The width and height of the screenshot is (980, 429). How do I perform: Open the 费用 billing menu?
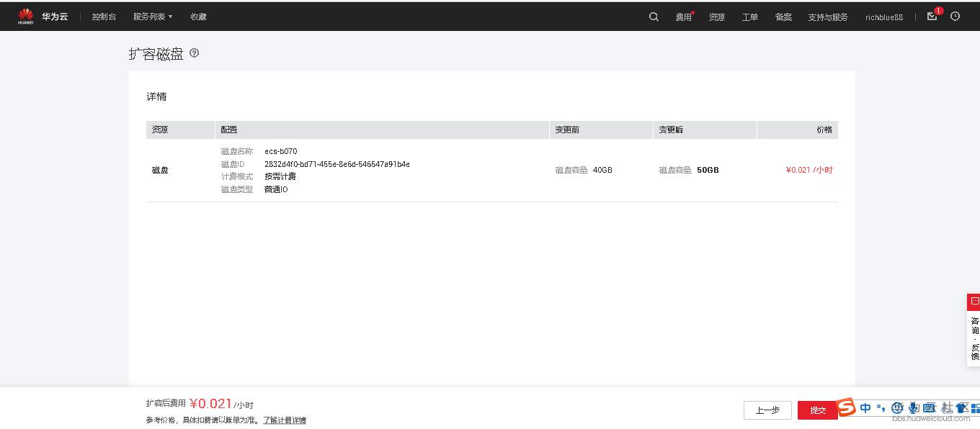[x=683, y=17]
